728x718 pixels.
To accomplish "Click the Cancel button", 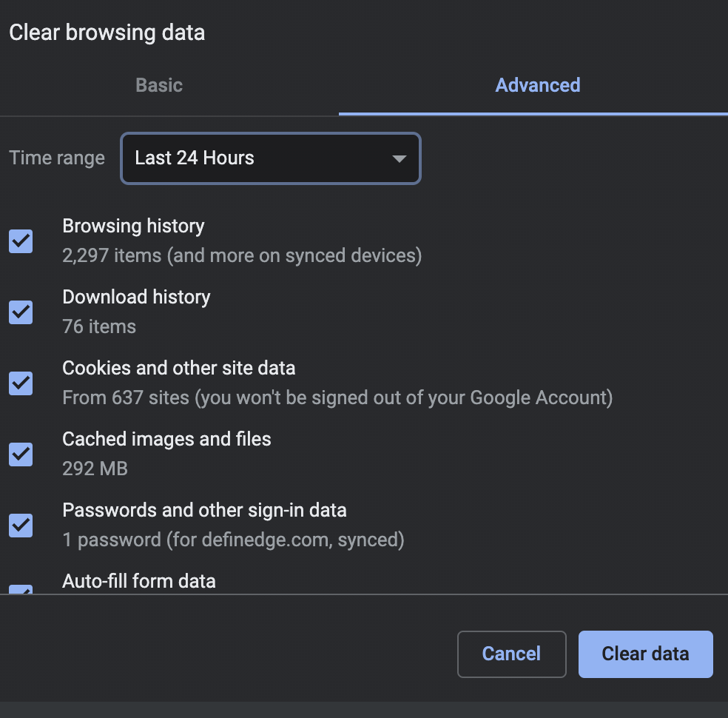I will click(511, 654).
